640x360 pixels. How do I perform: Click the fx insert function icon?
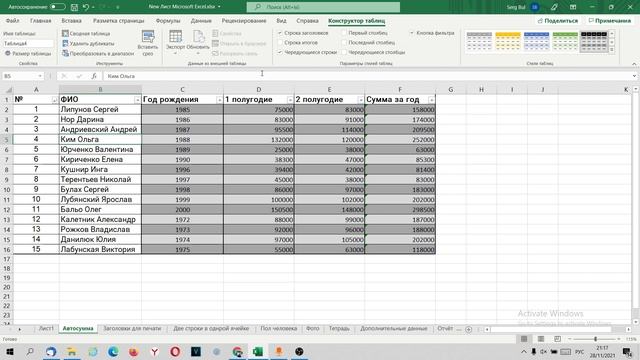click(94, 76)
